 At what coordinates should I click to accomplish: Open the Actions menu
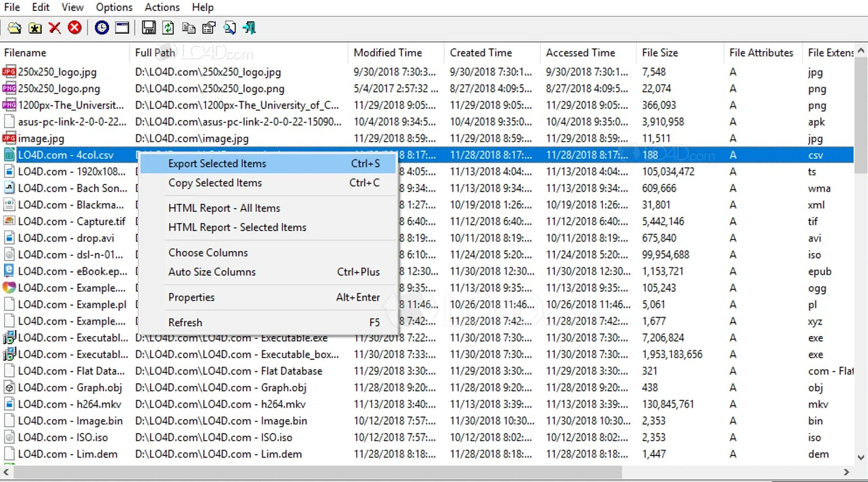(x=162, y=7)
